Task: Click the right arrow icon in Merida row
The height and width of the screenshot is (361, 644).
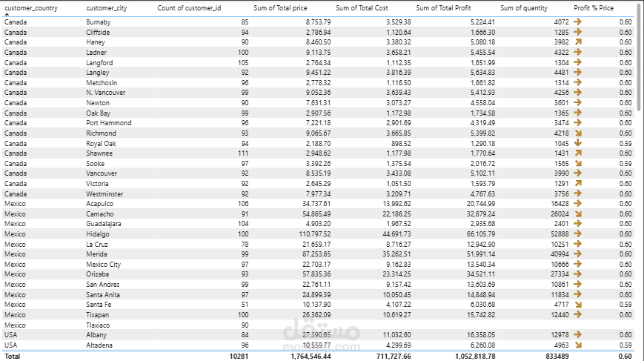Action: [578, 254]
